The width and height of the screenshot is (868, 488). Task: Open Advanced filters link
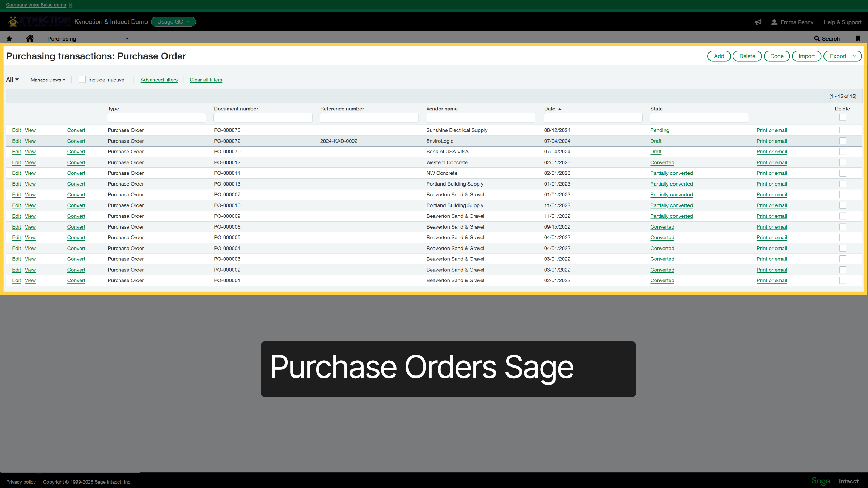click(x=159, y=80)
